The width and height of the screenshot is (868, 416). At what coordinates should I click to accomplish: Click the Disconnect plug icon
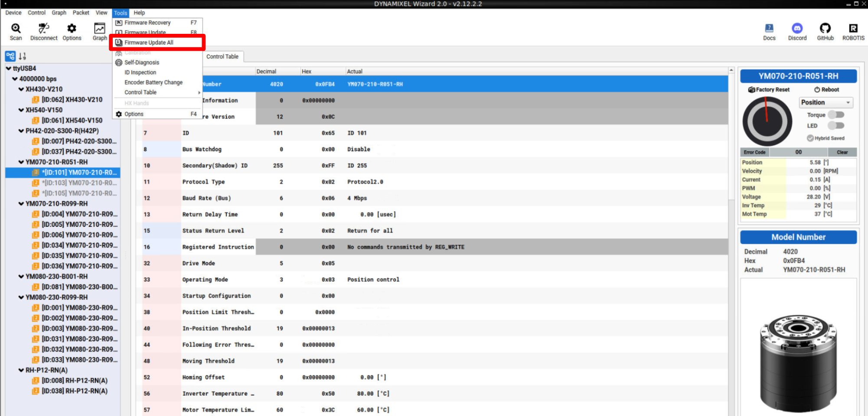click(x=43, y=29)
